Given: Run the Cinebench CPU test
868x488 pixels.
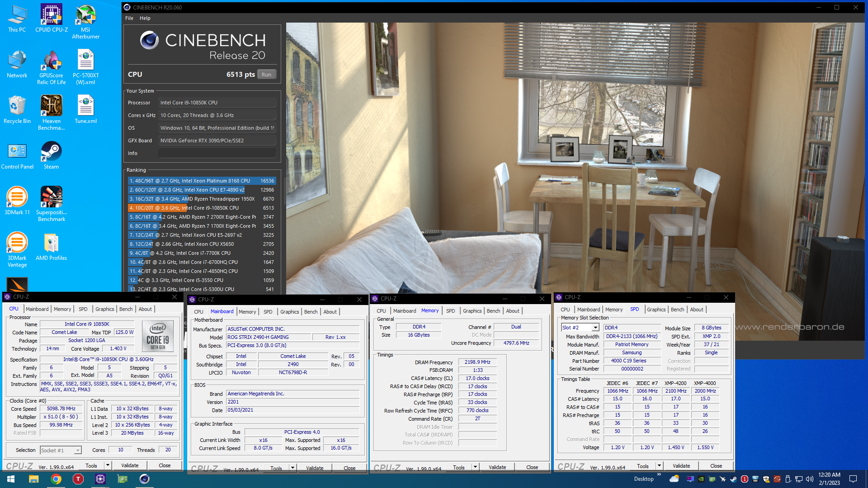Looking at the screenshot, I should pos(266,75).
